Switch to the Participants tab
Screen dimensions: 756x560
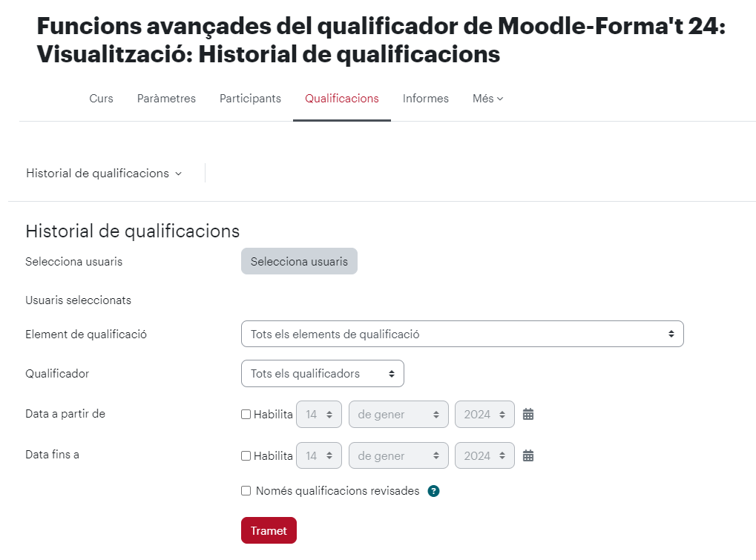tap(250, 99)
